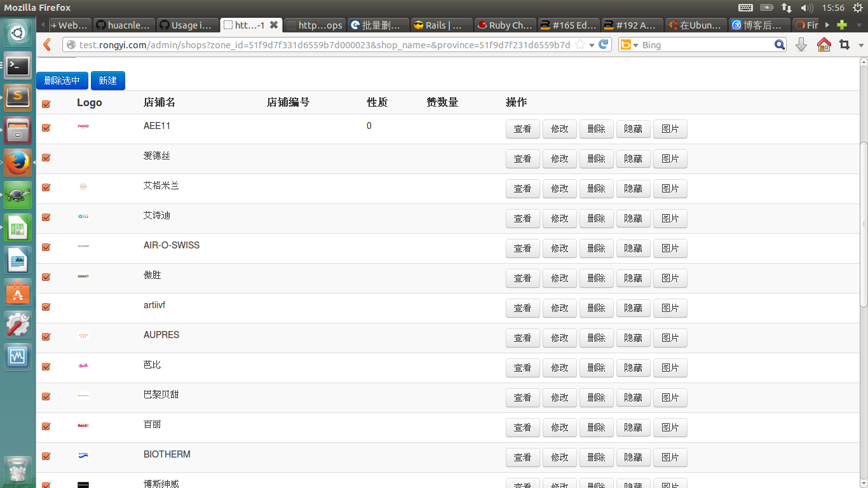
Task: Uncheck the 百丽 row checkbox
Action: (46, 426)
